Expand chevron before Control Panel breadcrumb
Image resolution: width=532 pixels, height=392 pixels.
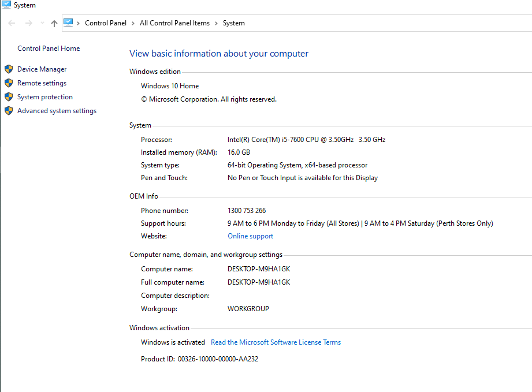79,23
